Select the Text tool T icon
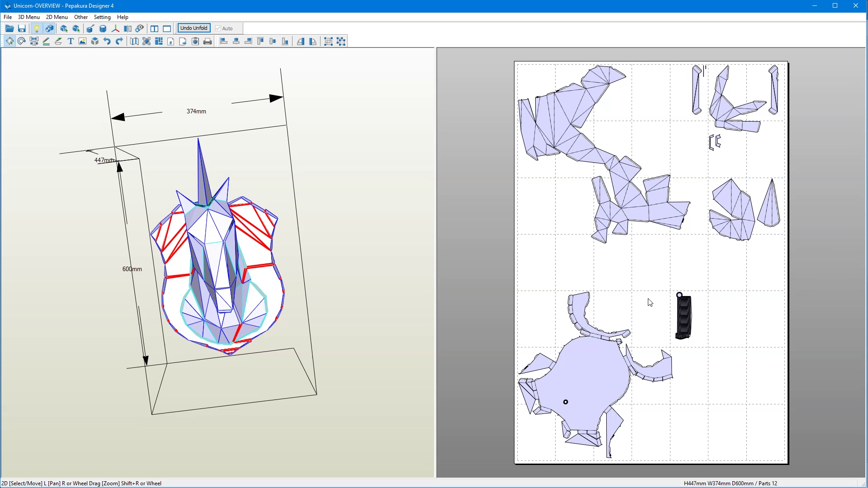Screen dimensions: 868x488 pyautogui.click(x=71, y=41)
